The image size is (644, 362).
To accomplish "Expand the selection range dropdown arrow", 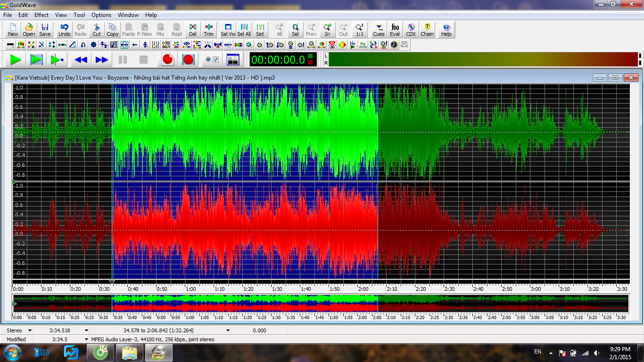I will (228, 330).
